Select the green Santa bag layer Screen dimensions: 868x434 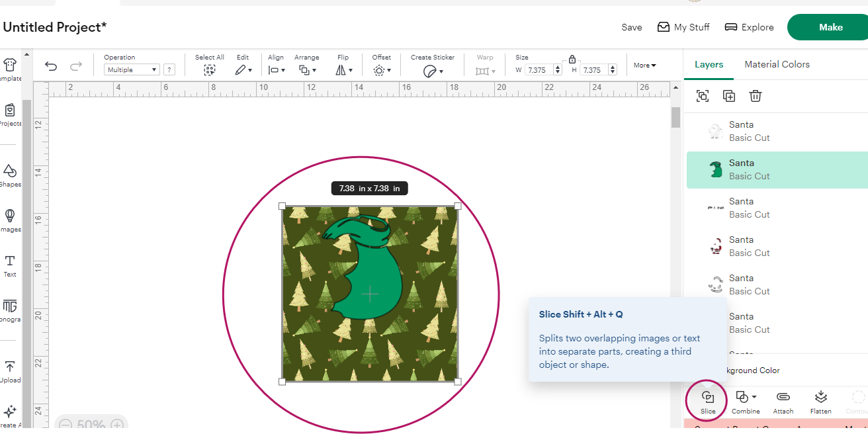click(741, 169)
